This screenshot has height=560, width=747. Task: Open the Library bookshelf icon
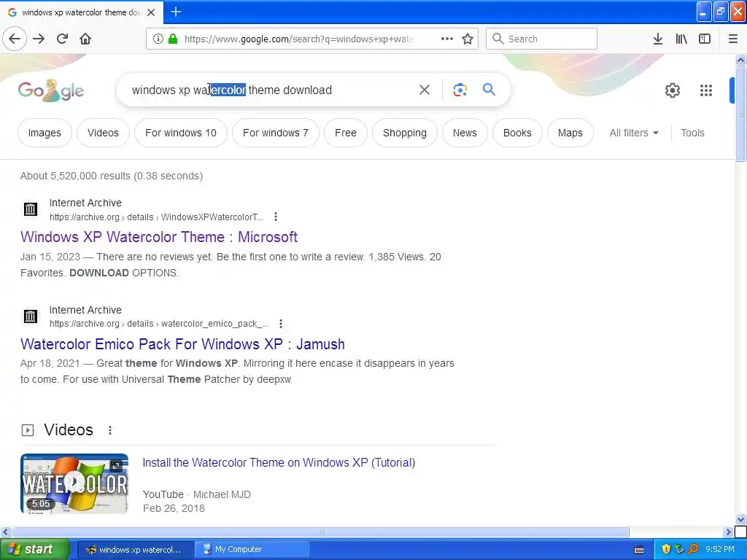pos(681,39)
